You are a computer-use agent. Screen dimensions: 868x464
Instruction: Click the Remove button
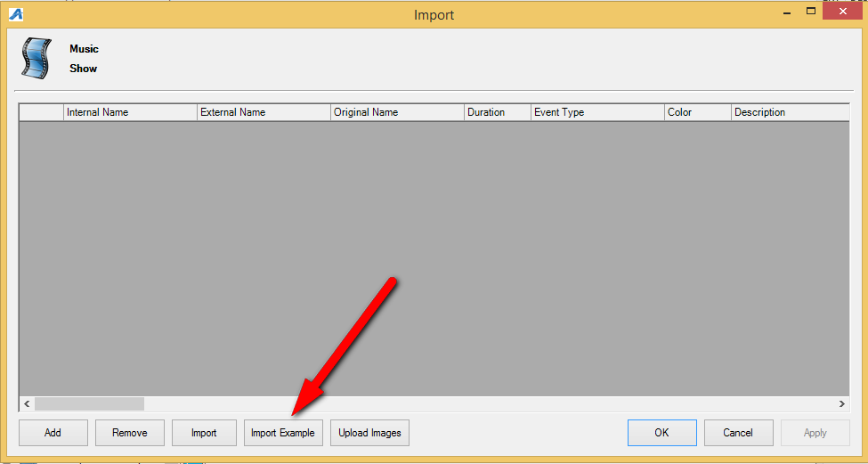pos(130,433)
